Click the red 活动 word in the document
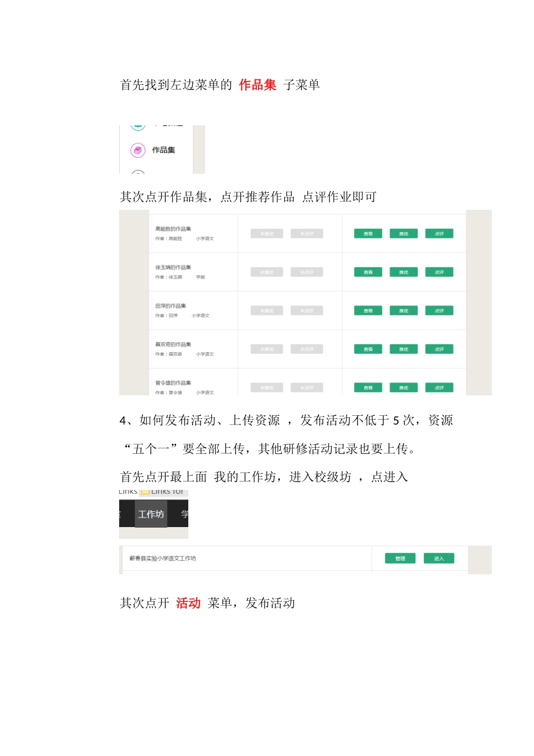Screen dimensions: 534x756 (188, 603)
